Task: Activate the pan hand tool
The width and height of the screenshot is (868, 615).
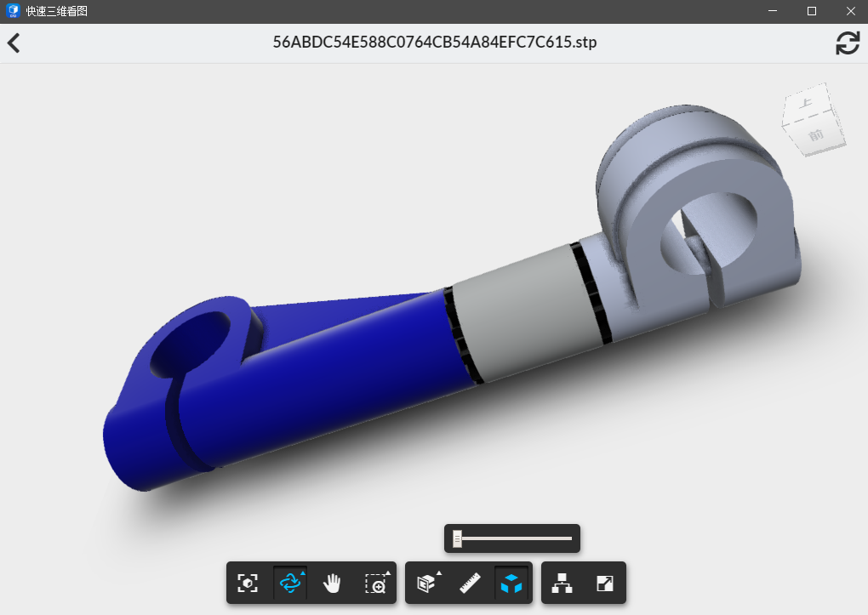Action: click(332, 583)
